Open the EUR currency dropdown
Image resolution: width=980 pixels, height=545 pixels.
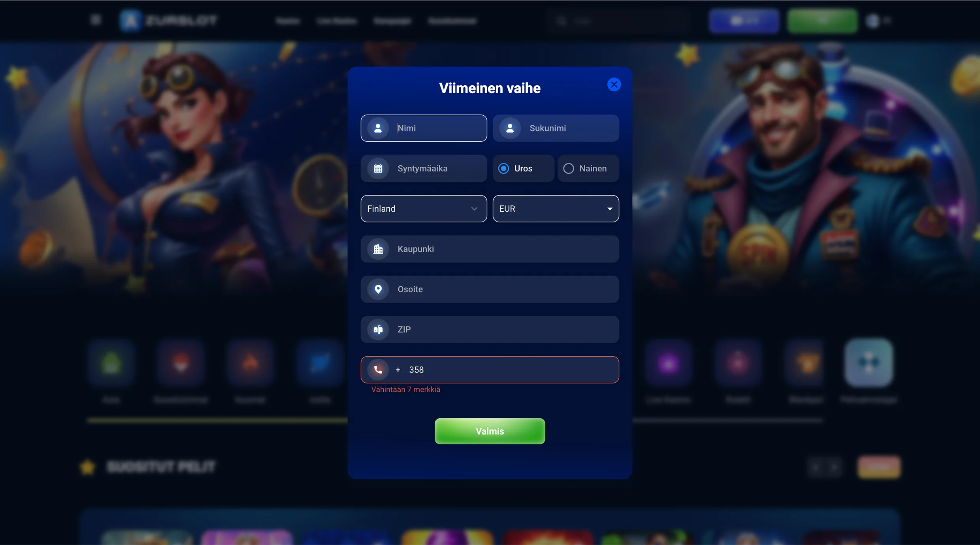click(556, 209)
